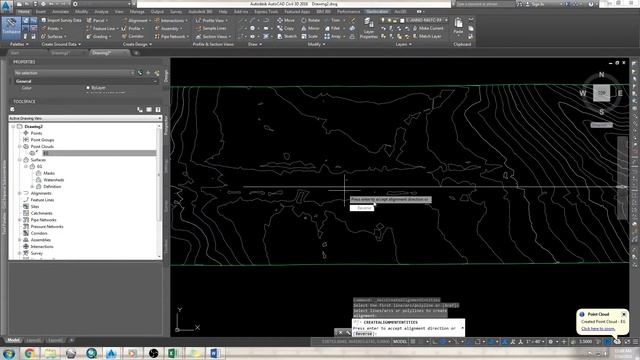Select the Stretch tool

tap(287, 36)
